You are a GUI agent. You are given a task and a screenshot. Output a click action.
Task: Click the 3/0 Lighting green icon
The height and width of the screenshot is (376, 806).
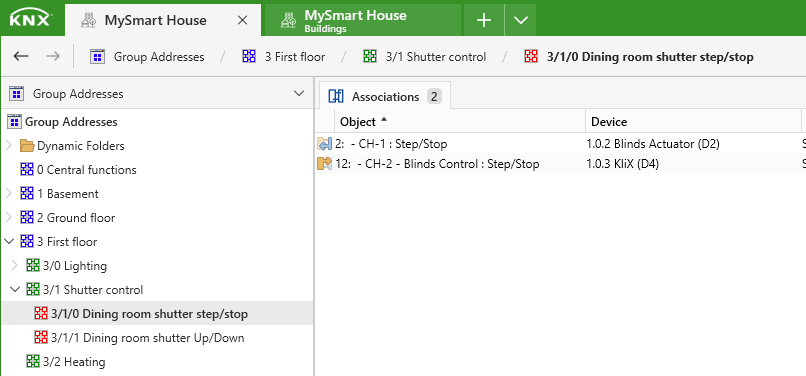coord(33,266)
